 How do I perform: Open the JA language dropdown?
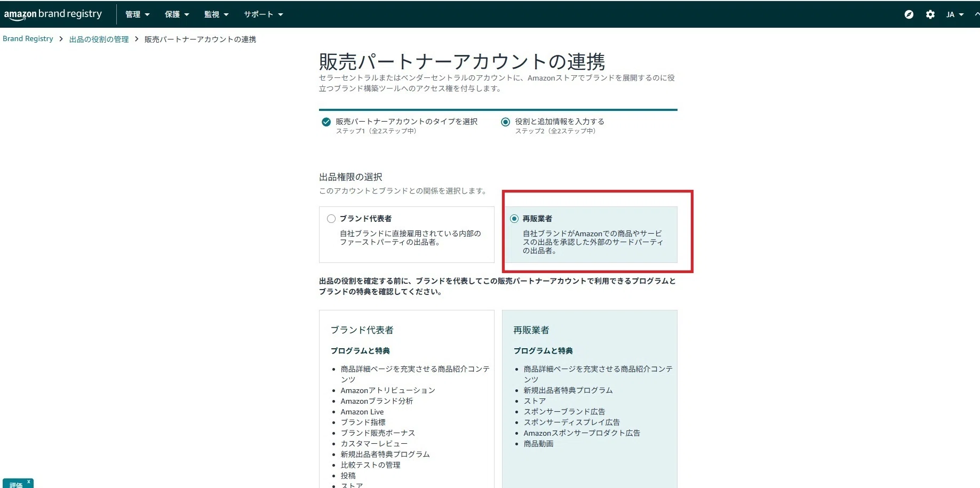point(955,14)
